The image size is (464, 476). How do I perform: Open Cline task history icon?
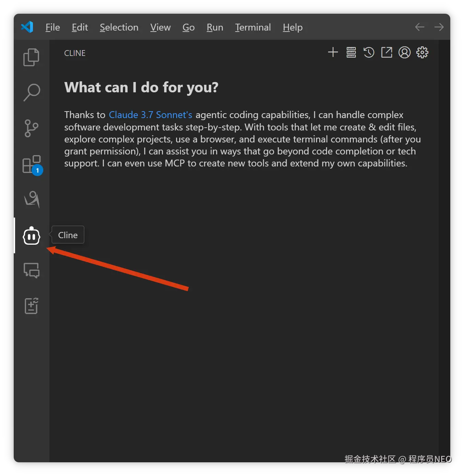point(369,53)
